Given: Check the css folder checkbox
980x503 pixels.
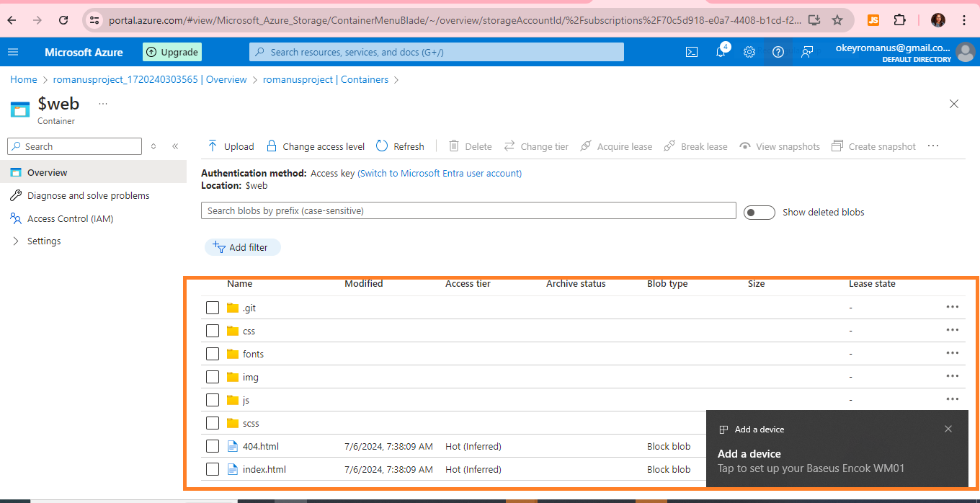Looking at the screenshot, I should click(213, 331).
